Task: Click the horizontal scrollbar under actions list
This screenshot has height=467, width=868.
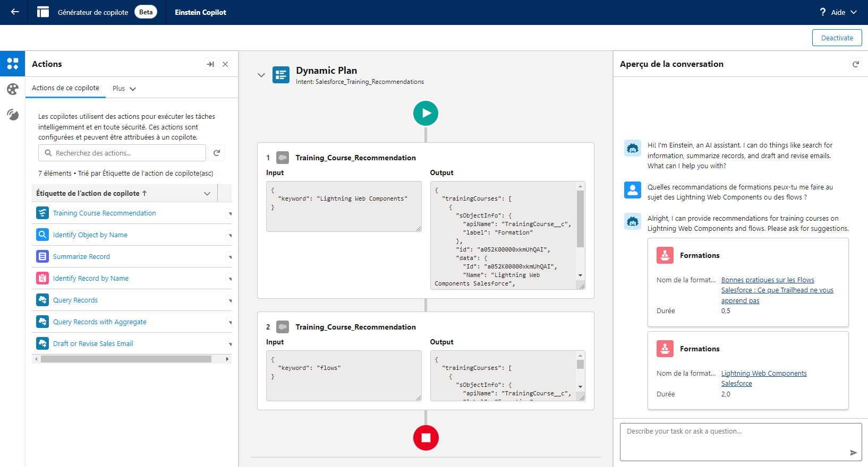Action: pos(126,359)
